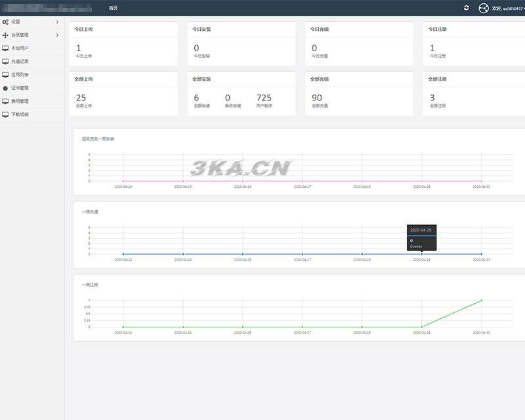The image size is (525, 420).
Task: Click the icon beside 会员管理
Action: (x=5, y=35)
